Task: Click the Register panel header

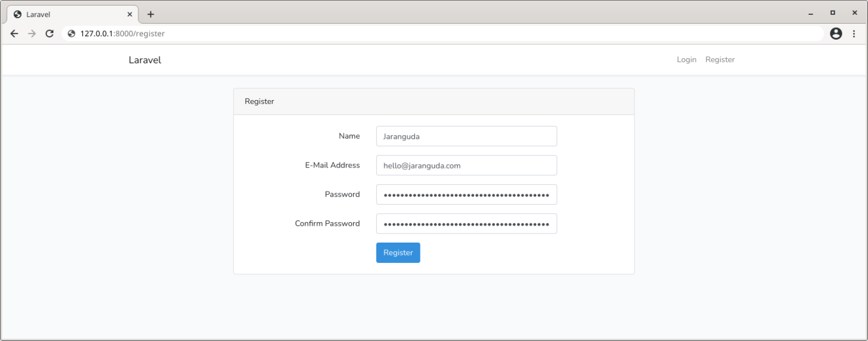Action: pyautogui.click(x=259, y=101)
